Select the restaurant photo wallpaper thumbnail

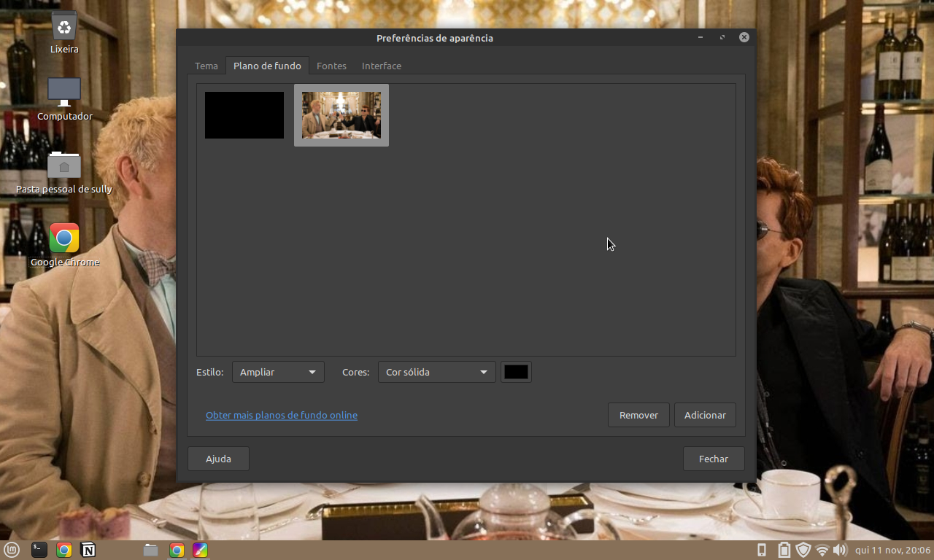click(341, 115)
